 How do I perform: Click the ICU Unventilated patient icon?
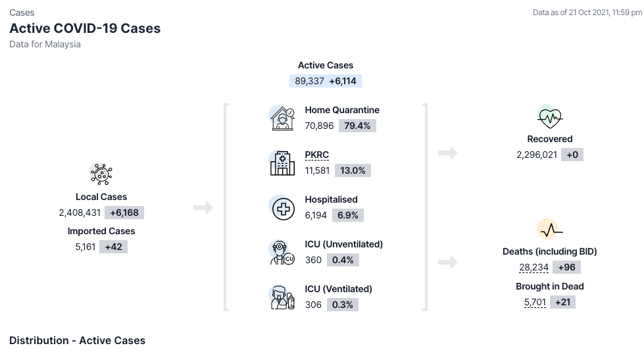(282, 253)
